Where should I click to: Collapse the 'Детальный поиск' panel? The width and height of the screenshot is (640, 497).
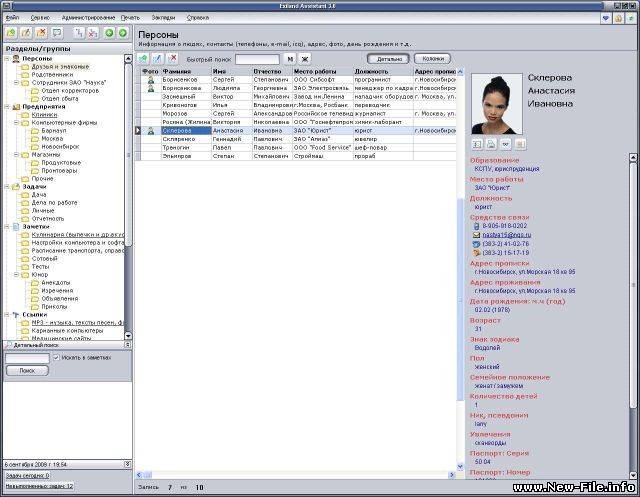point(126,345)
